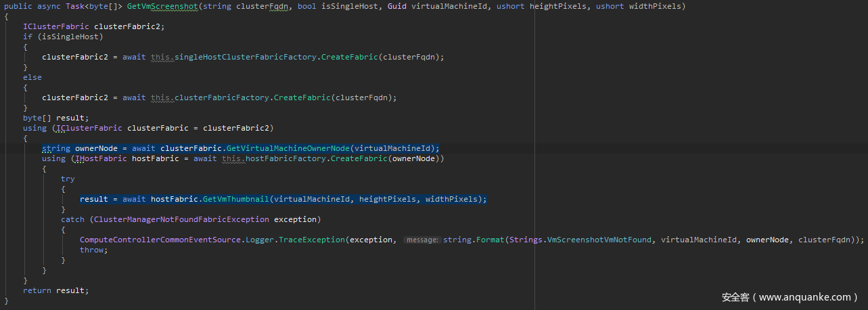Click the 'message:' parameter hint
This screenshot has width=868, height=310.
pos(421,240)
